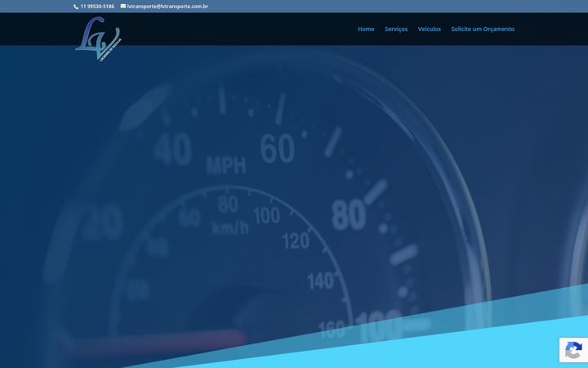The width and height of the screenshot is (588, 368).
Task: Open the Veículos menu item
Action: [430, 29]
